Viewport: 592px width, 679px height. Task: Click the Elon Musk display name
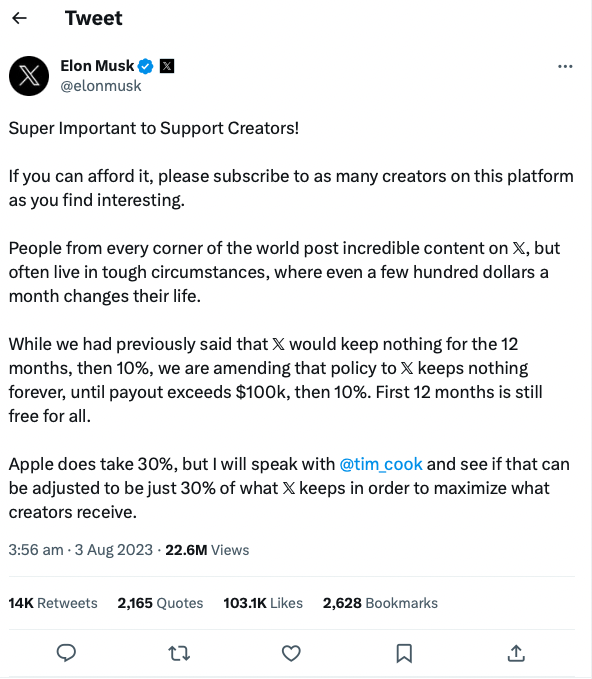point(97,66)
